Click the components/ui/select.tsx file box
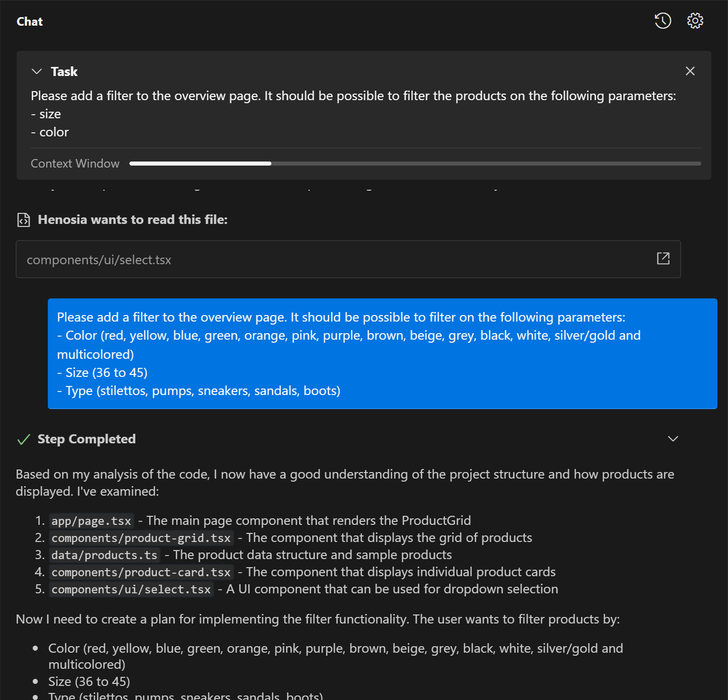 tap(348, 259)
